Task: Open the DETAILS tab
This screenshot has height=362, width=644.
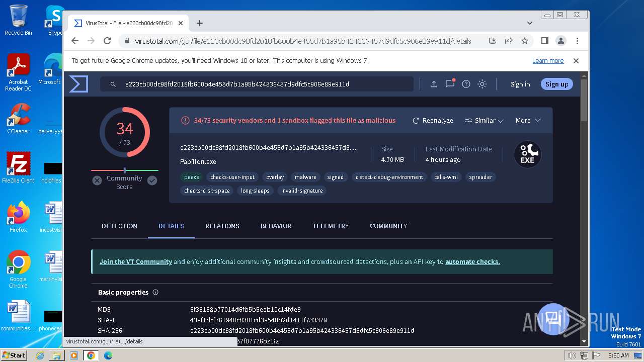Action: point(171,226)
